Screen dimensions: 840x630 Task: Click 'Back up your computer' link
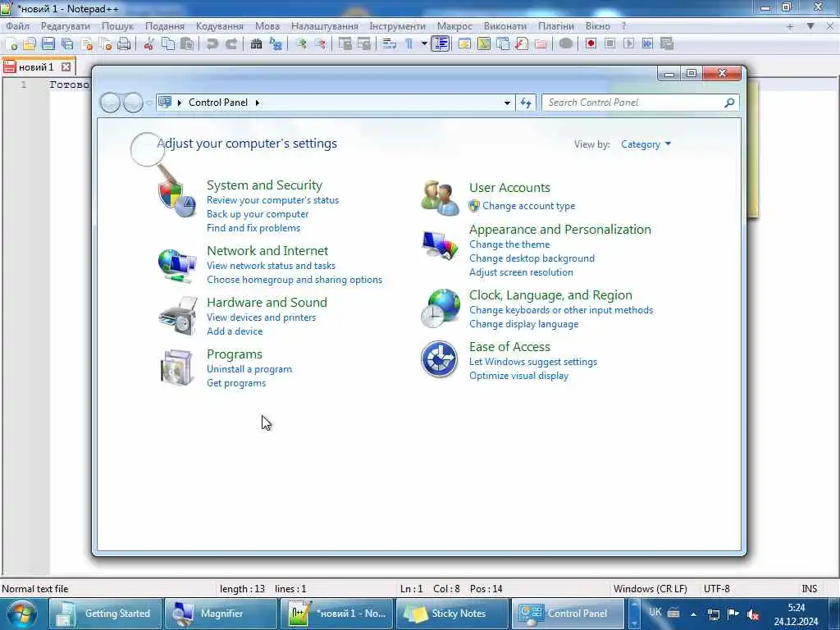click(258, 214)
